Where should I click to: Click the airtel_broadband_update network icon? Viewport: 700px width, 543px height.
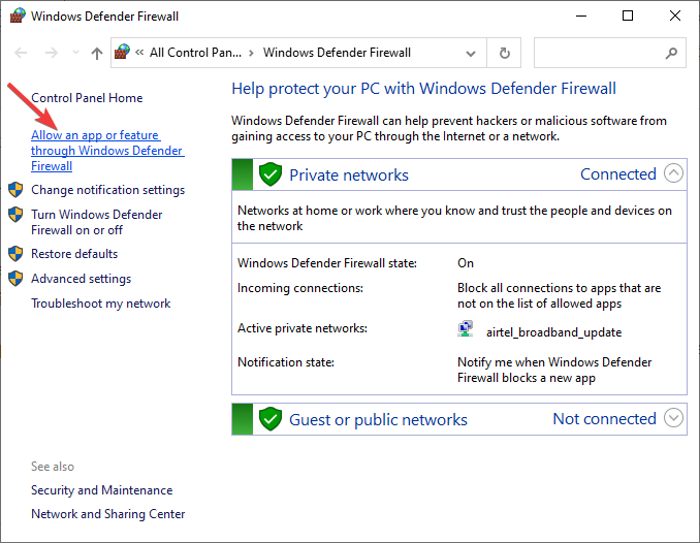point(466,329)
